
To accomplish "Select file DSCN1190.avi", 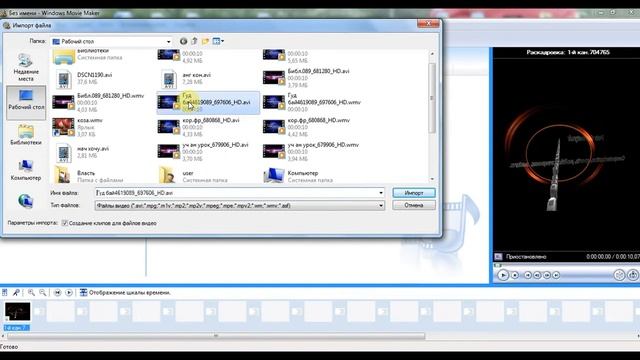I will [x=83, y=78].
